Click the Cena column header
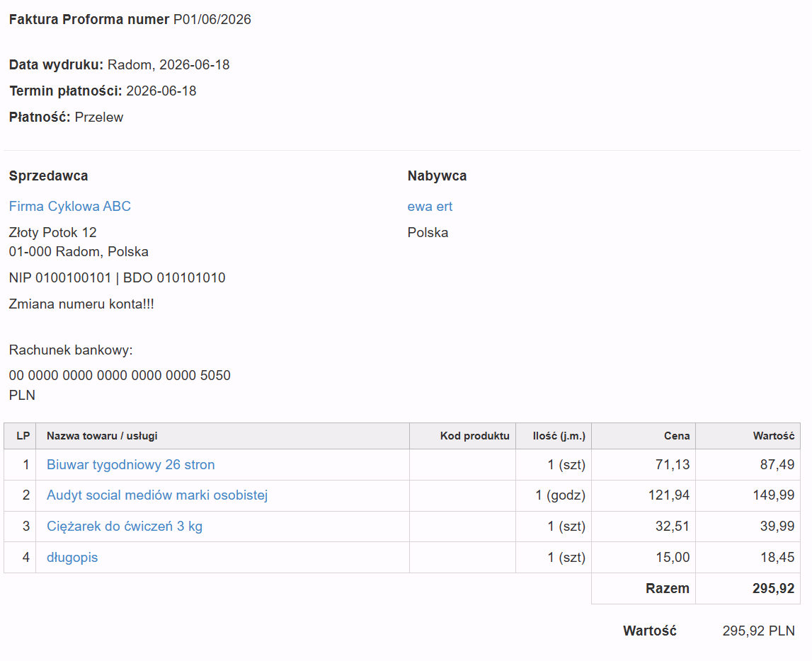Image resolution: width=812 pixels, height=661 pixels. (x=676, y=436)
